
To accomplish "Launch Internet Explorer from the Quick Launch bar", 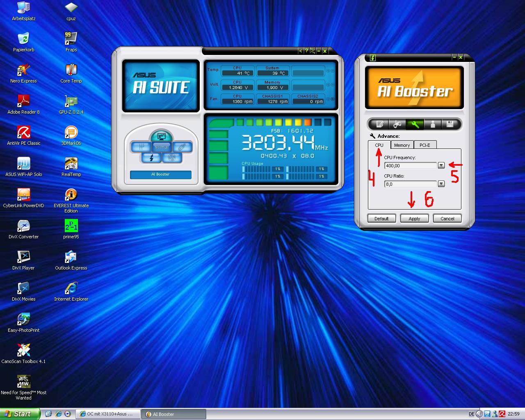I will (x=58, y=414).
